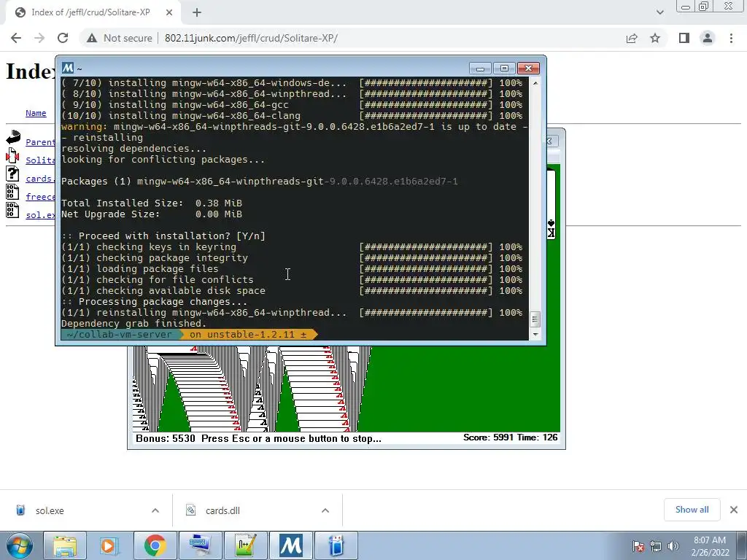Click the terminal scrollbar up arrow

pos(535,83)
